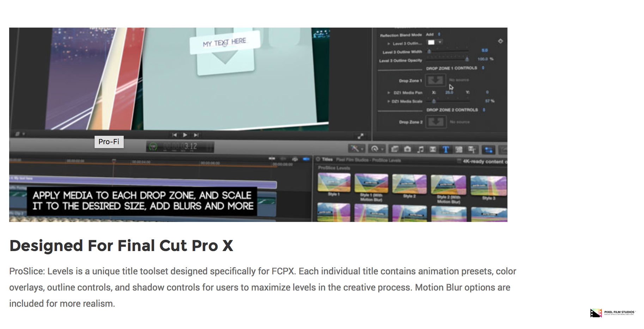The width and height of the screenshot is (644, 329).
Task: Click the Pro-Fi tooltip label
Action: (x=109, y=142)
